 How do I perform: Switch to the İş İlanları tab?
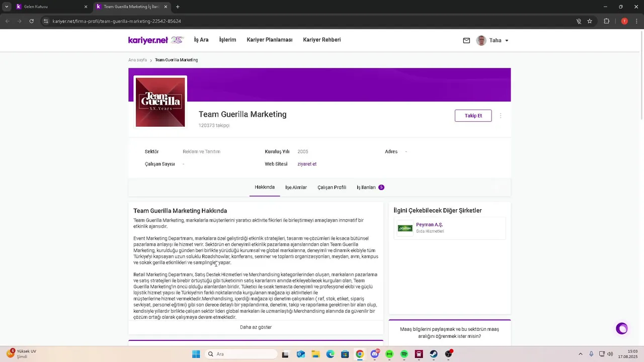(370, 188)
